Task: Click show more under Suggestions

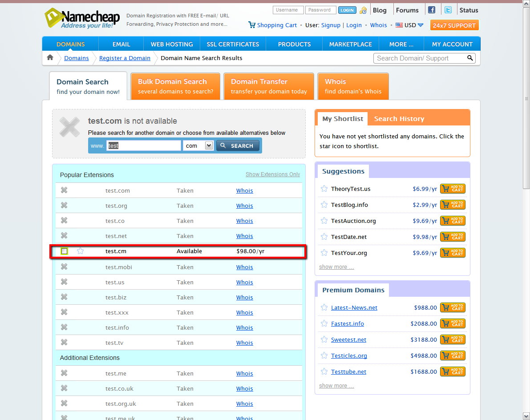Action: 336,267
